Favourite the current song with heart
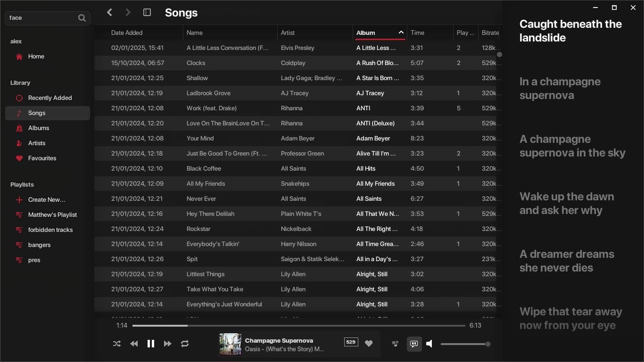Image resolution: width=644 pixels, height=362 pixels. pos(369,344)
